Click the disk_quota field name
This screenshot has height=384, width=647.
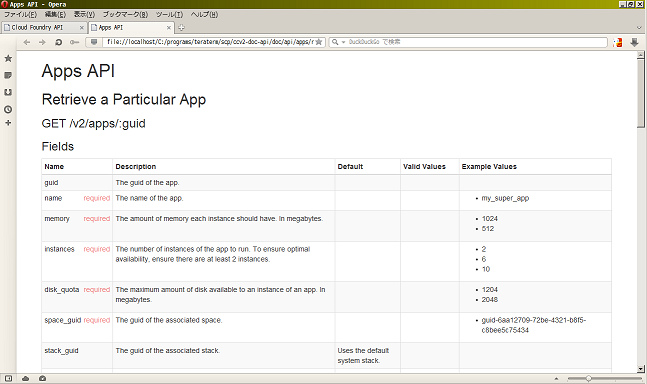[62, 290]
